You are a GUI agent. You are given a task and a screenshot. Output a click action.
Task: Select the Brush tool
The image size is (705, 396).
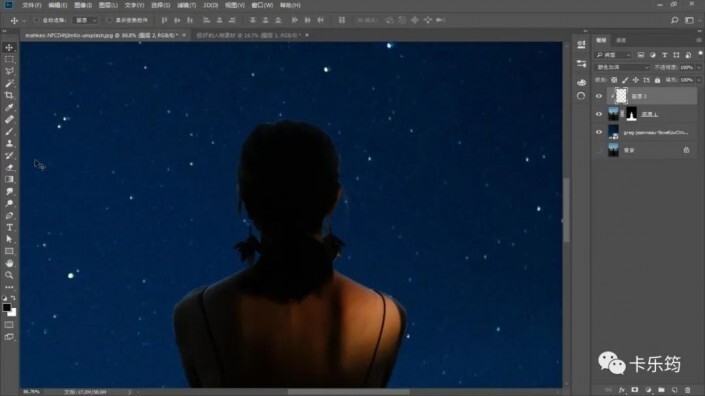[x=9, y=131]
